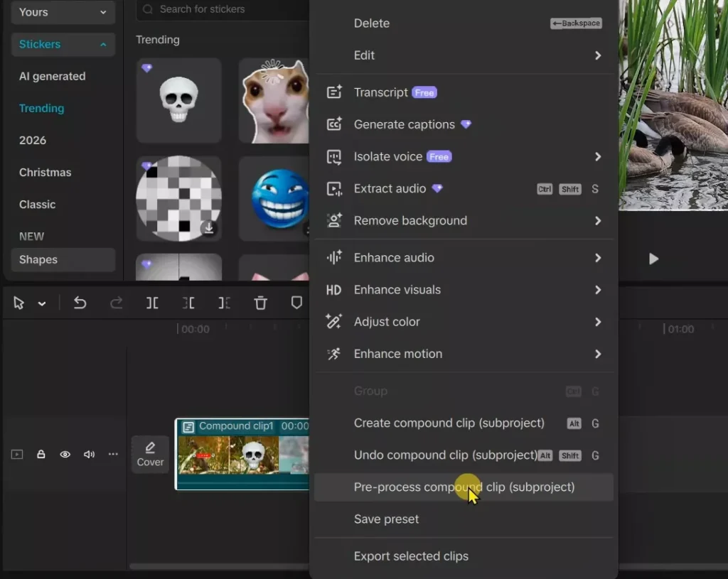Open the Christmas sticker category
Viewport: 728px width, 579px height.
pos(45,173)
